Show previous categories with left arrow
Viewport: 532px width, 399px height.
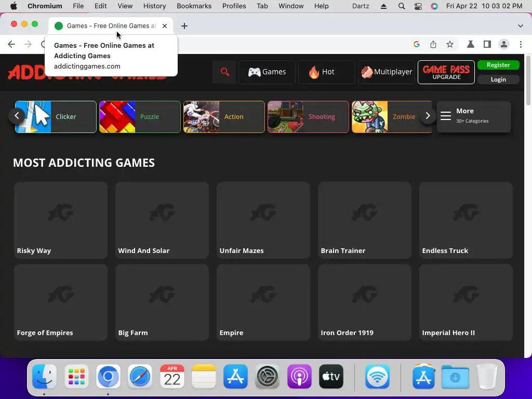(17, 116)
